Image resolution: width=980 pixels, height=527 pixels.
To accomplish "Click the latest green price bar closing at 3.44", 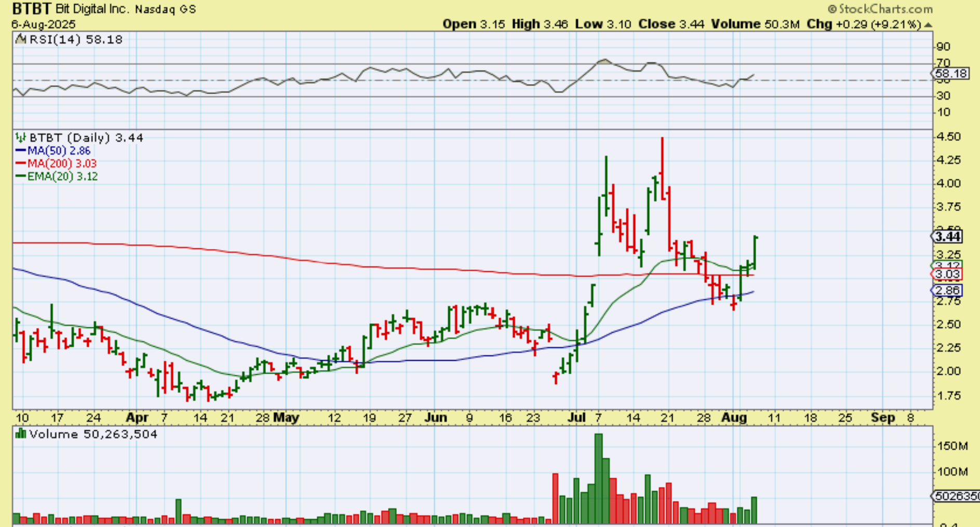I will tap(755, 253).
